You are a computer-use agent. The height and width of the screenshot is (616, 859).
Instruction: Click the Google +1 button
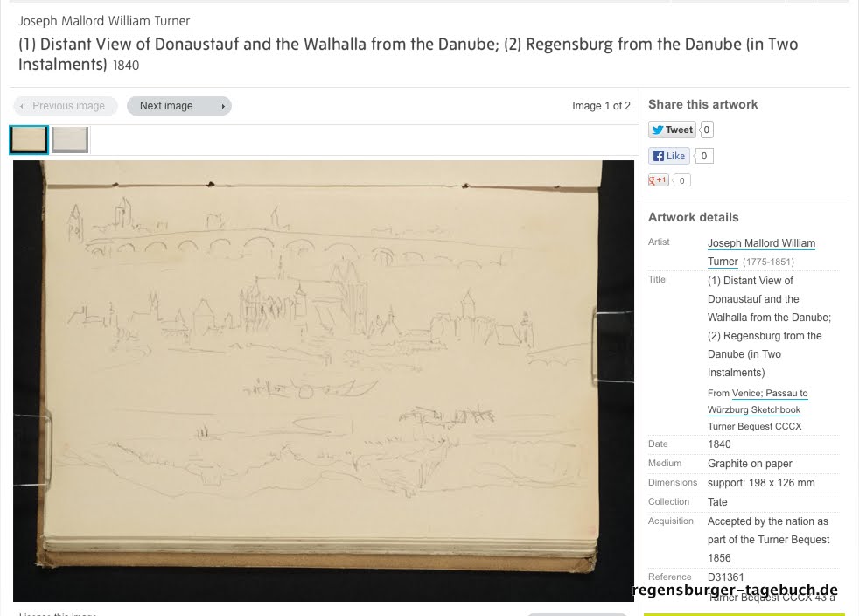[x=659, y=180]
